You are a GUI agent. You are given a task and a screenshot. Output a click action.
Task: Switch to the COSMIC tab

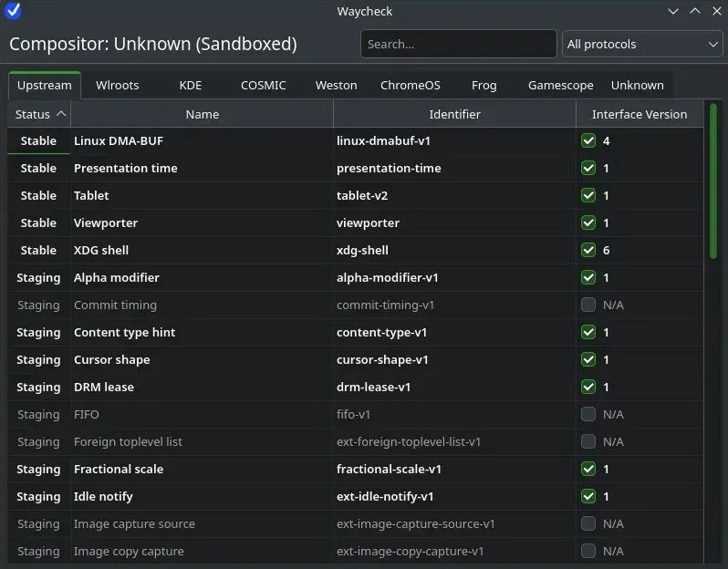[x=264, y=86]
